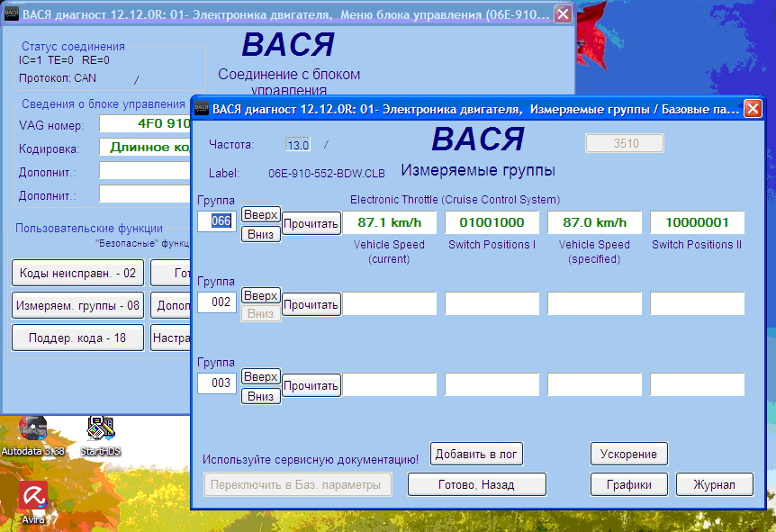Click the Electronic Throttle (Cruise Control System) label
776x532 pixels.
click(455, 200)
